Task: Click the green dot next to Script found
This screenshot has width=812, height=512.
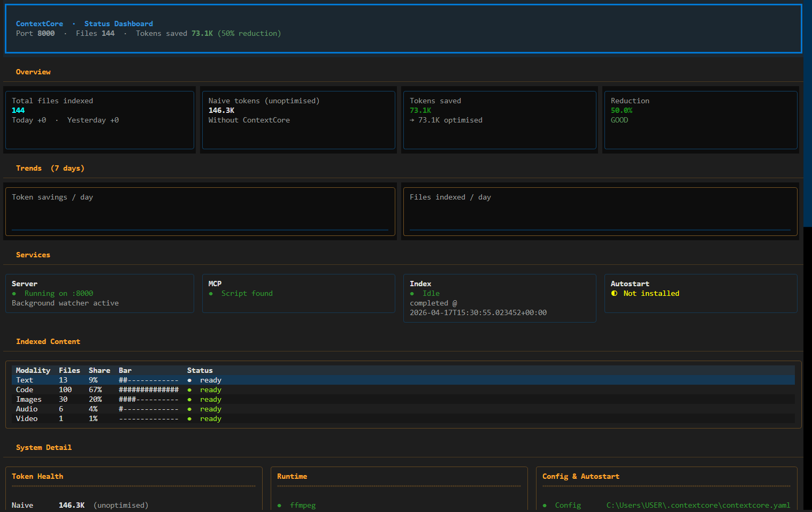Action: click(211, 294)
